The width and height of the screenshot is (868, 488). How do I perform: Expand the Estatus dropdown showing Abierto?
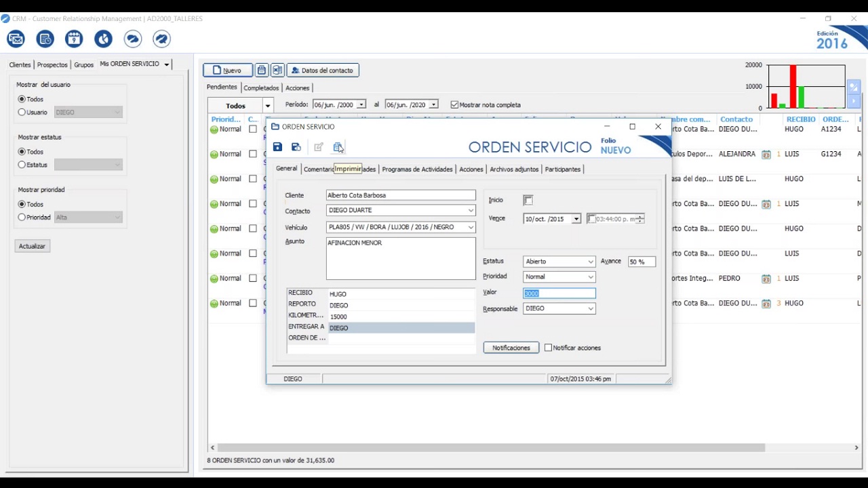click(x=590, y=262)
